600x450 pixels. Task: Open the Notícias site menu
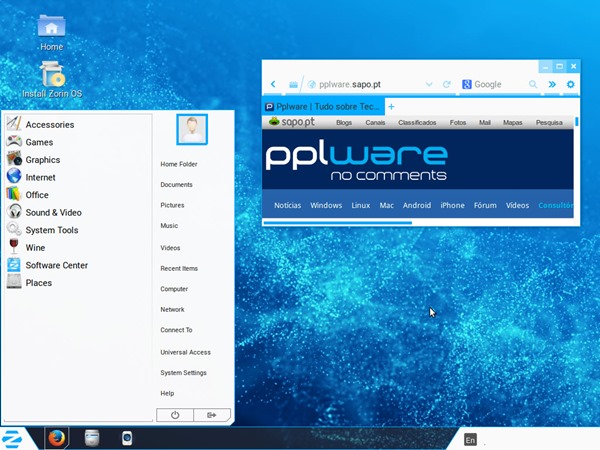[x=287, y=205]
